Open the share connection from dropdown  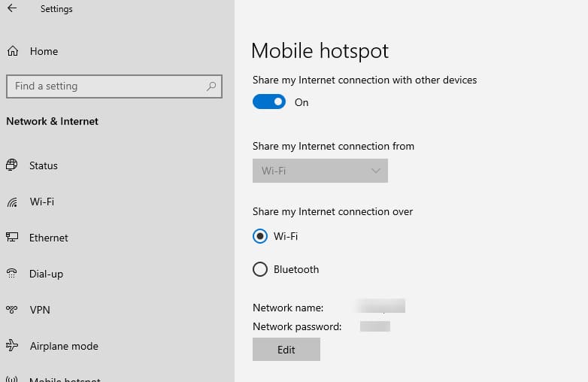(320, 171)
